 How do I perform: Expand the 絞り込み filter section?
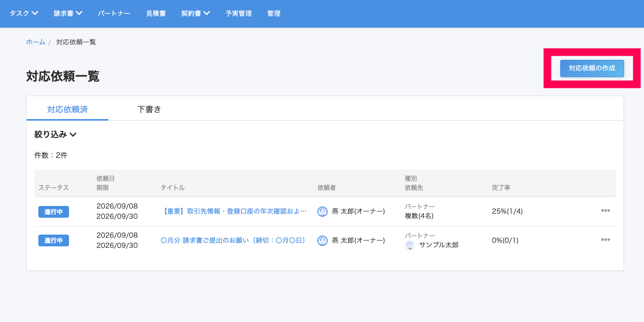tap(55, 134)
